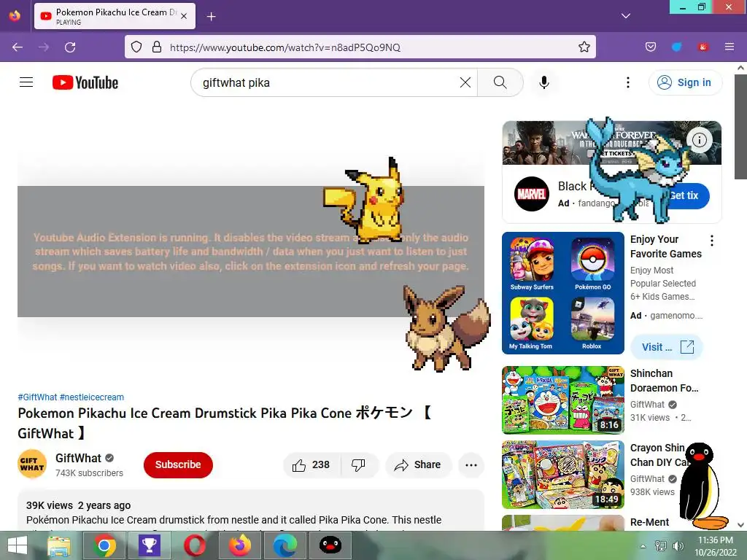The image size is (747, 560).
Task: Show hidden system tray icons
Action: point(643,545)
